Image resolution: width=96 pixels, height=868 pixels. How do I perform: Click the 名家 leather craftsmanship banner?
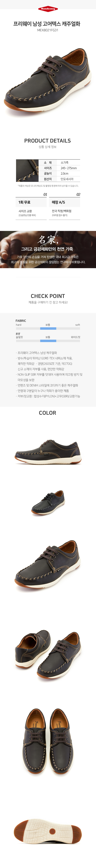click(x=48, y=249)
